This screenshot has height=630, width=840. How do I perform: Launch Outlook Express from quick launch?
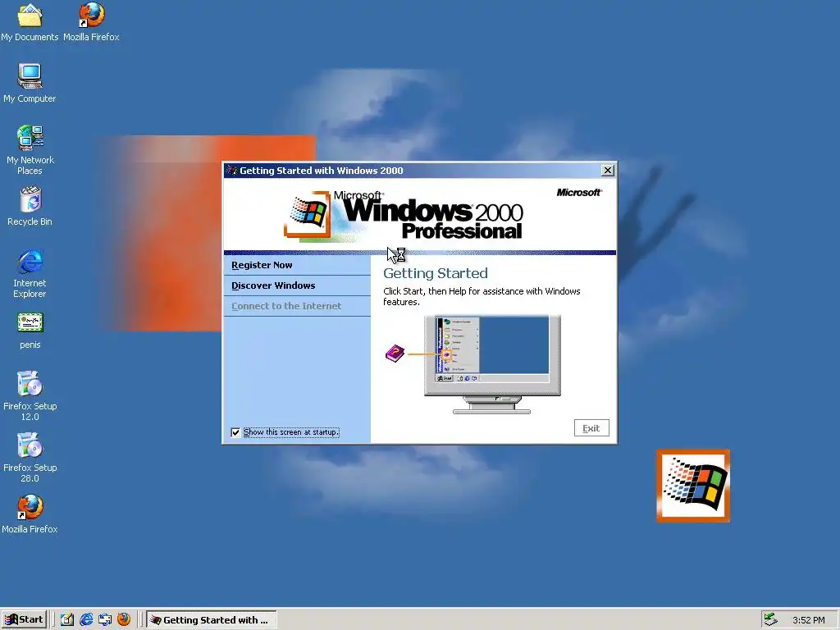point(105,619)
